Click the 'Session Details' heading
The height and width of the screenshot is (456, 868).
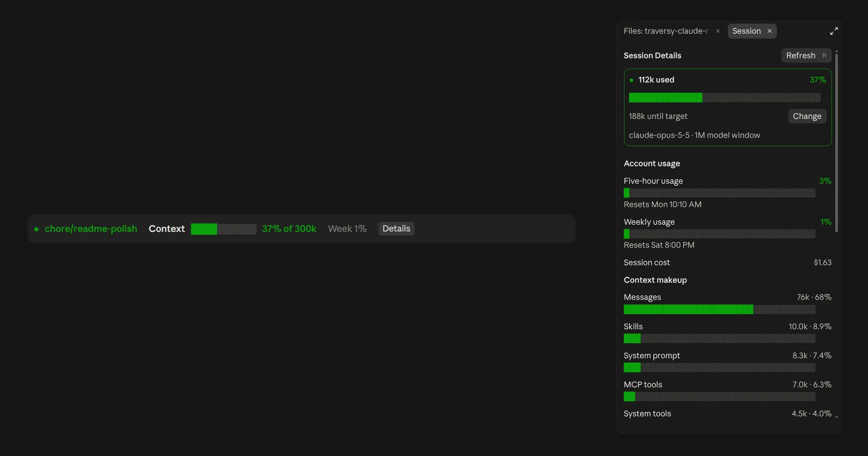(652, 56)
